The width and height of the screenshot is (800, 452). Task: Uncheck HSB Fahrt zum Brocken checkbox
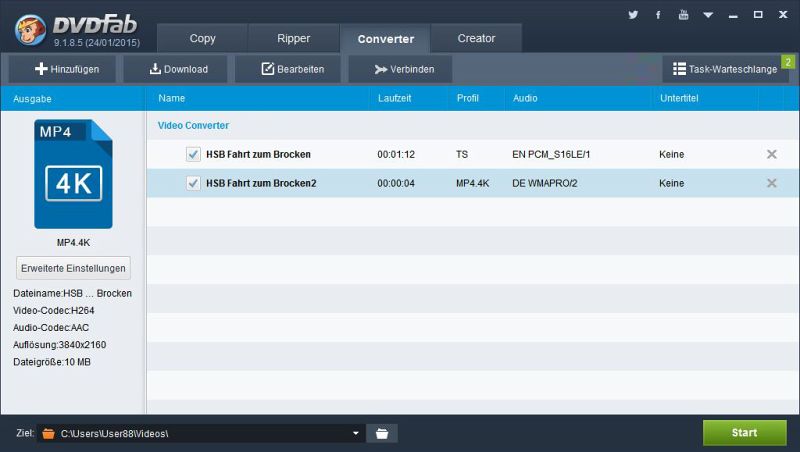[193, 154]
